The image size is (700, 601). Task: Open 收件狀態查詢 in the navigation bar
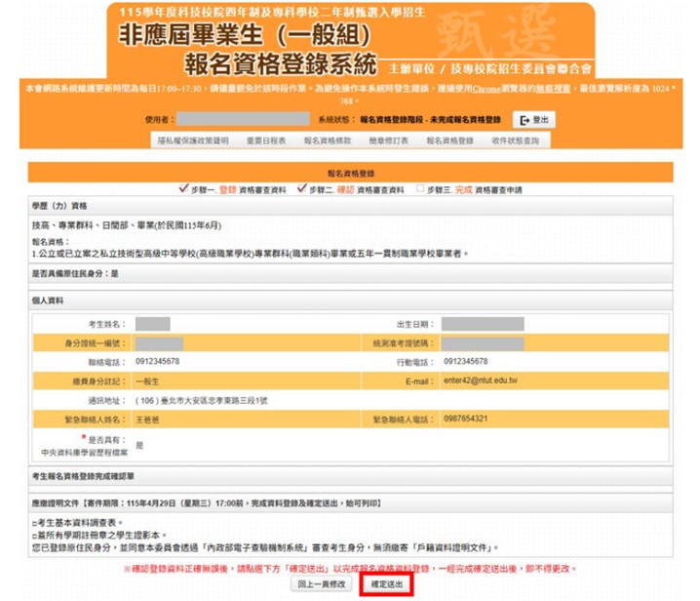click(516, 141)
